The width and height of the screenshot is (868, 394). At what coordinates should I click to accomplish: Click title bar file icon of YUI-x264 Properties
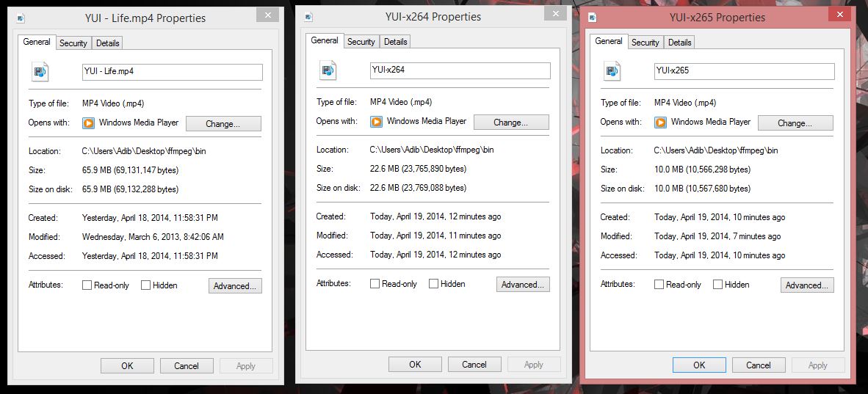click(x=308, y=17)
